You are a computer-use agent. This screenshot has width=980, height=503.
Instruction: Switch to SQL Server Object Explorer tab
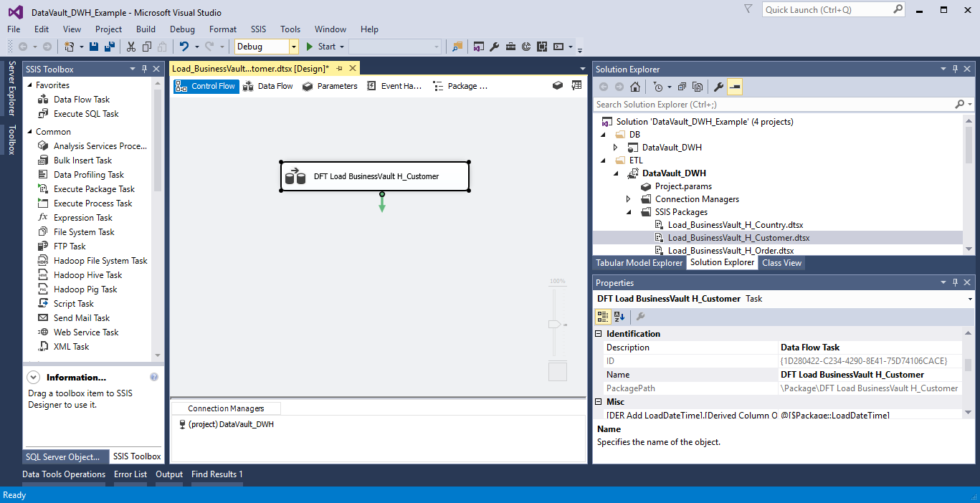click(66, 457)
